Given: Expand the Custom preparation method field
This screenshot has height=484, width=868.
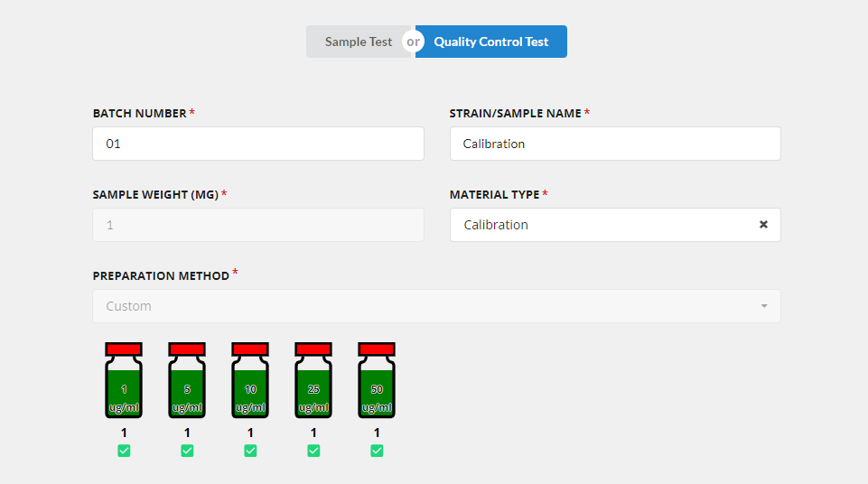Looking at the screenshot, I should (436, 306).
